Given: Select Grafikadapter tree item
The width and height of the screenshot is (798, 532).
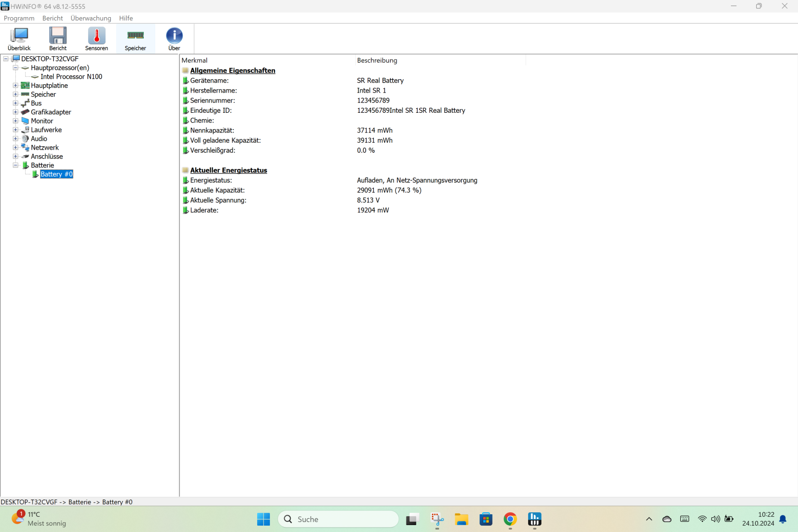Looking at the screenshot, I should click(51, 112).
